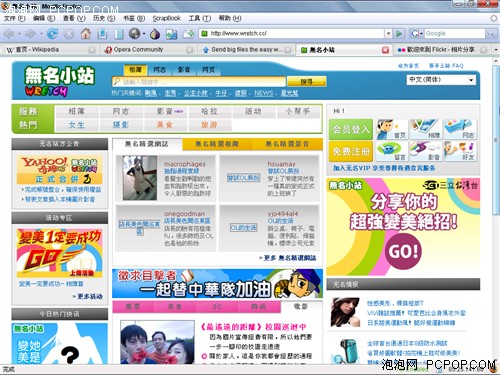Click the 影音 icon in login panel
The width and height of the screenshot is (500, 375).
tap(425, 151)
